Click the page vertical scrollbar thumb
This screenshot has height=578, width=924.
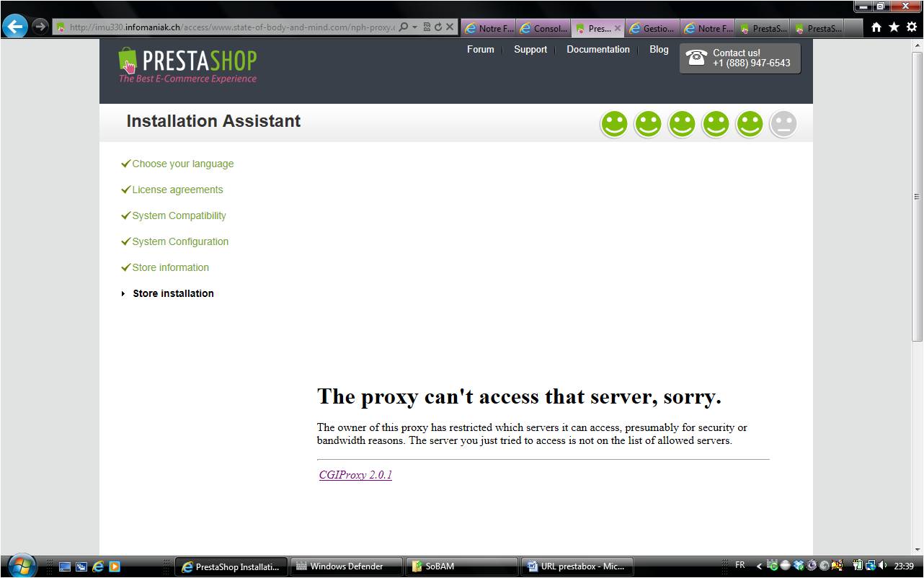[x=917, y=196]
